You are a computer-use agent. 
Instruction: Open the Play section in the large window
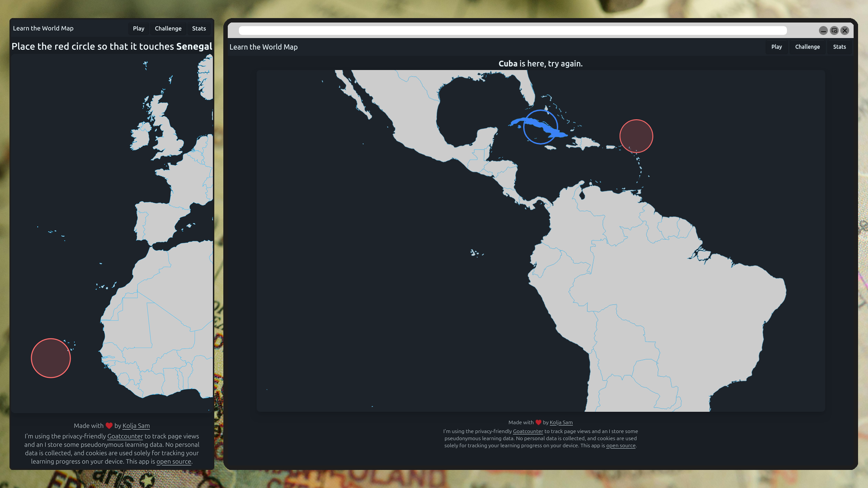776,47
